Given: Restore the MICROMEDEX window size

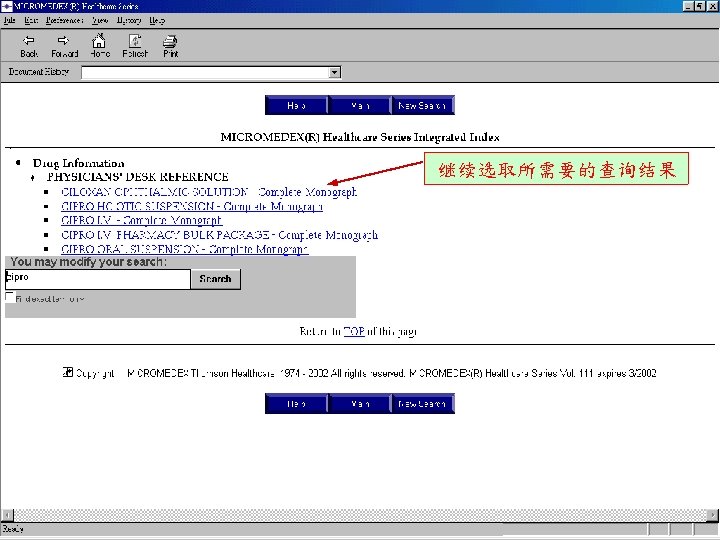Looking at the screenshot, I should pos(699,6).
